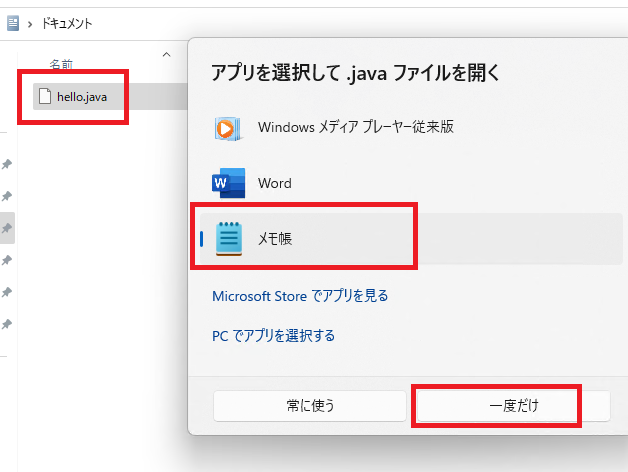Select the hello.java file name

84,96
